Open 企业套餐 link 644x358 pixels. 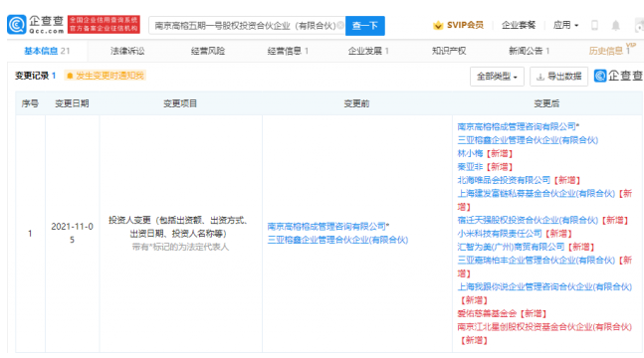(519, 25)
